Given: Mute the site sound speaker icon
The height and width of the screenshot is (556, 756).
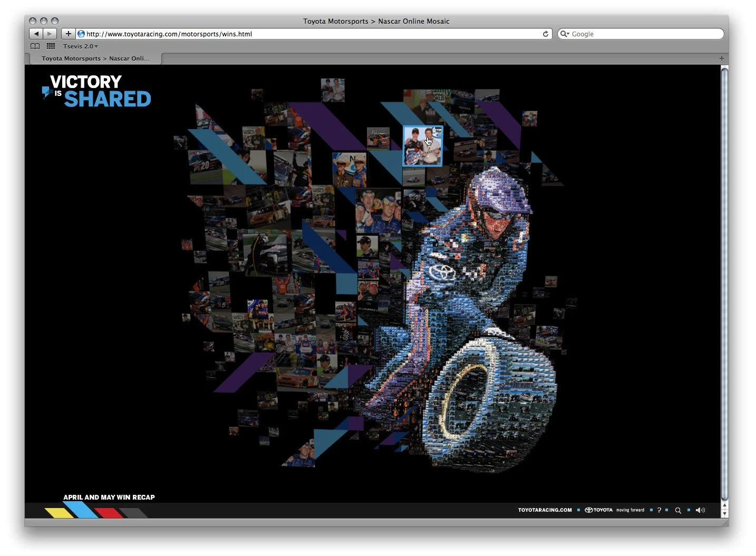Looking at the screenshot, I should [x=700, y=510].
